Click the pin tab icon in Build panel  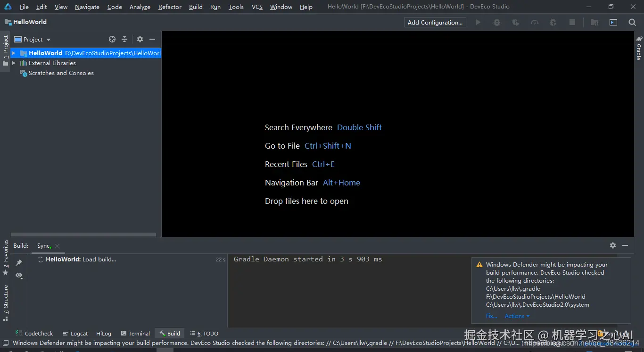tap(19, 263)
